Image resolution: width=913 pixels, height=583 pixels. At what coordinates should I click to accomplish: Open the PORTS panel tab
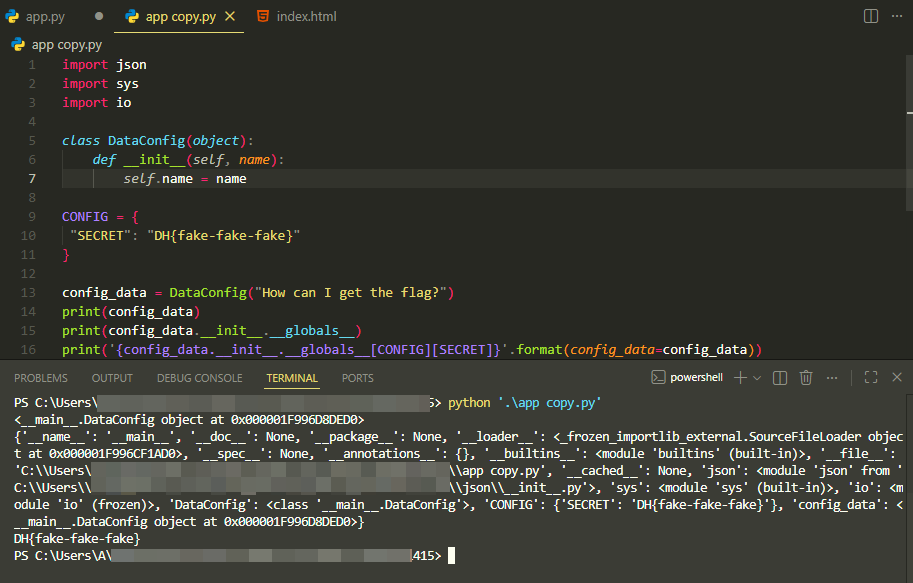[x=357, y=378]
